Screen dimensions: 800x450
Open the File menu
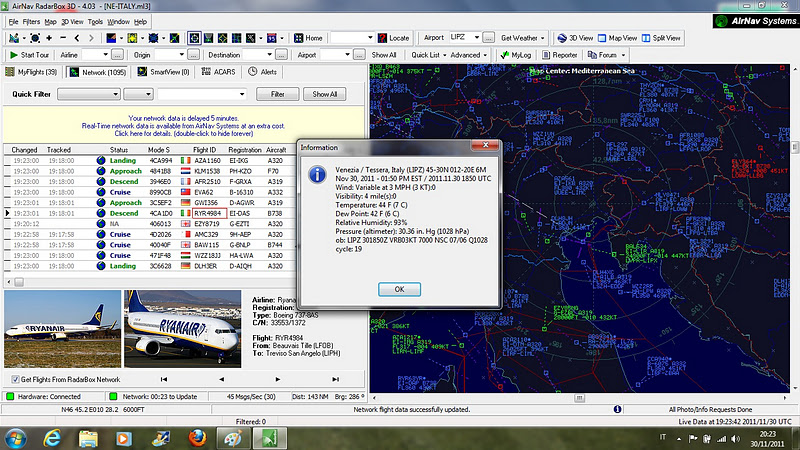(x=13, y=22)
